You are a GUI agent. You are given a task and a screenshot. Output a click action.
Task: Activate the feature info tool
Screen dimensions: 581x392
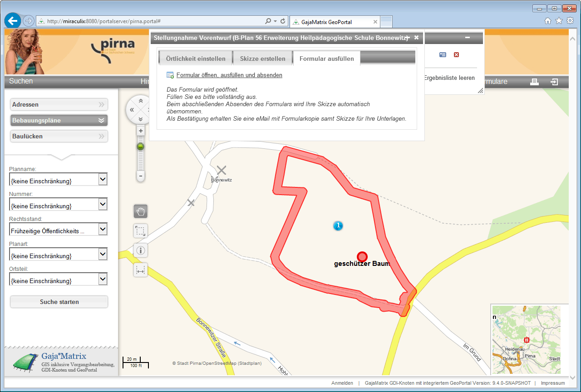pyautogui.click(x=141, y=250)
